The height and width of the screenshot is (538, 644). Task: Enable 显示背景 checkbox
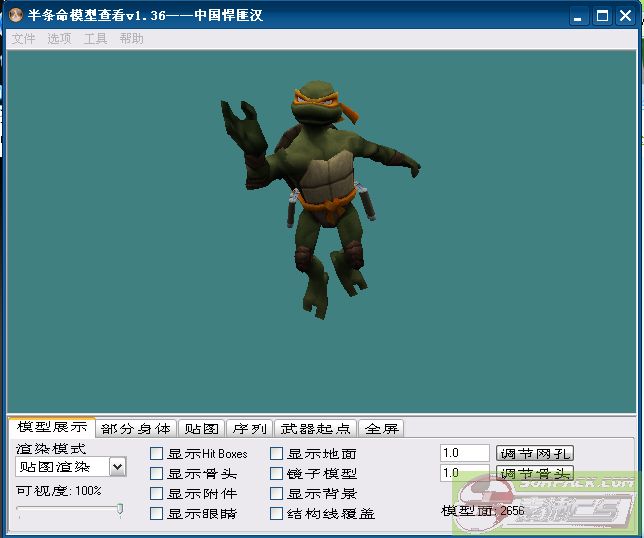pyautogui.click(x=276, y=493)
